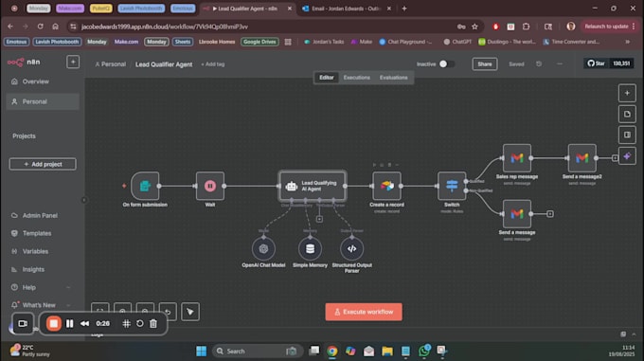Screen dimensions: 644x361
Task: Bookmark this page with star icon
Action: [x=474, y=27]
